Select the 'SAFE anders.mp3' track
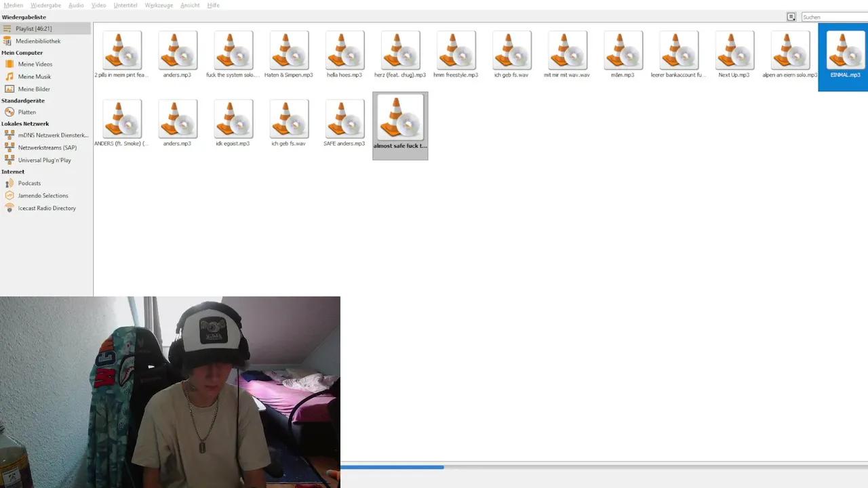 (x=344, y=123)
